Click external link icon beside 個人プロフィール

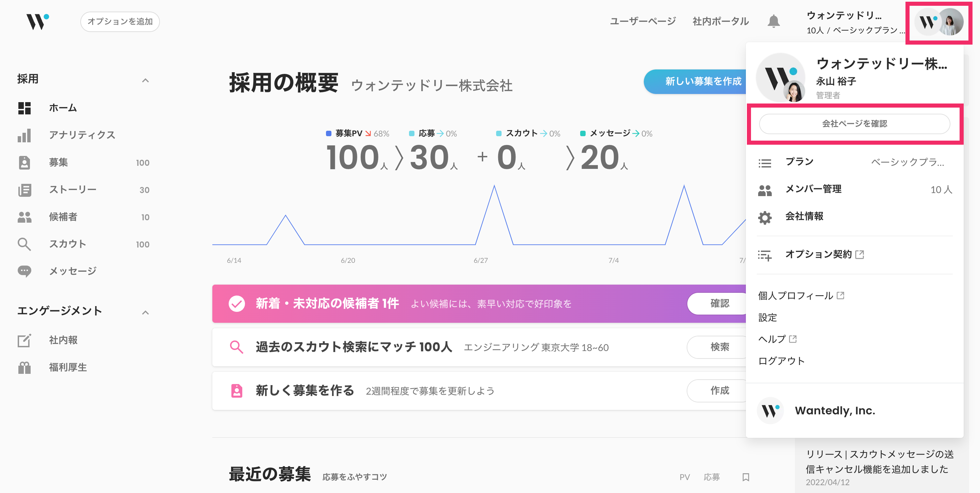click(840, 296)
